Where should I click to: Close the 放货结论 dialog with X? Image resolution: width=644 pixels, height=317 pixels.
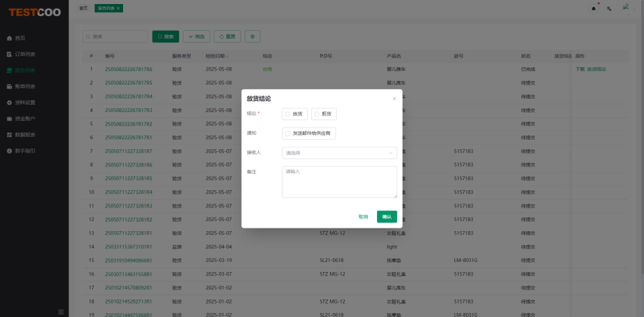[x=395, y=99]
